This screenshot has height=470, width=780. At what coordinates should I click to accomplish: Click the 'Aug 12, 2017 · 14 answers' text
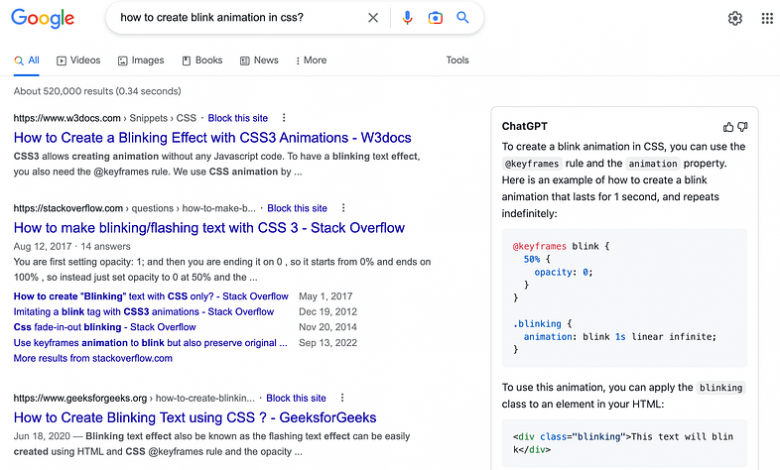(72, 246)
